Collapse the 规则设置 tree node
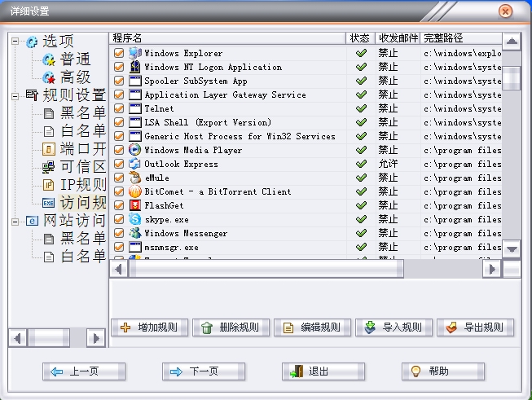This screenshot has height=400, width=532. coord(15,96)
